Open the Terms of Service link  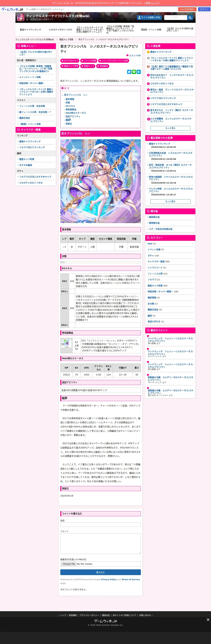[130, 579]
